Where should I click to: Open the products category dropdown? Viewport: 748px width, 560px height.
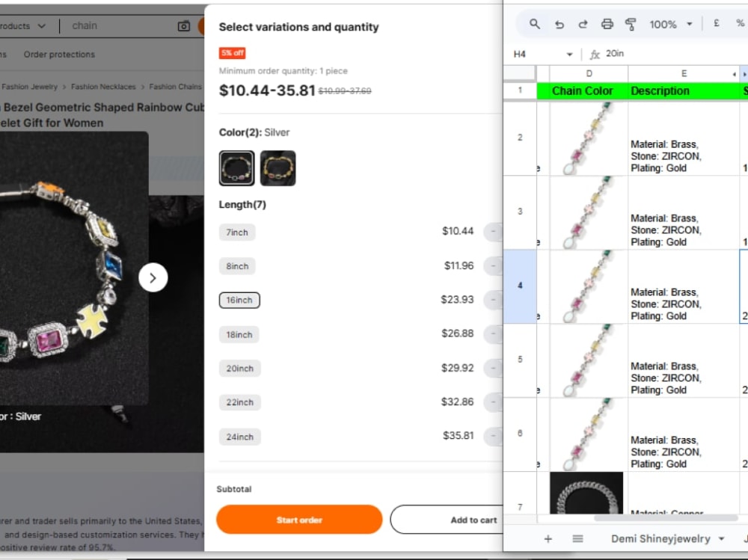point(23,25)
